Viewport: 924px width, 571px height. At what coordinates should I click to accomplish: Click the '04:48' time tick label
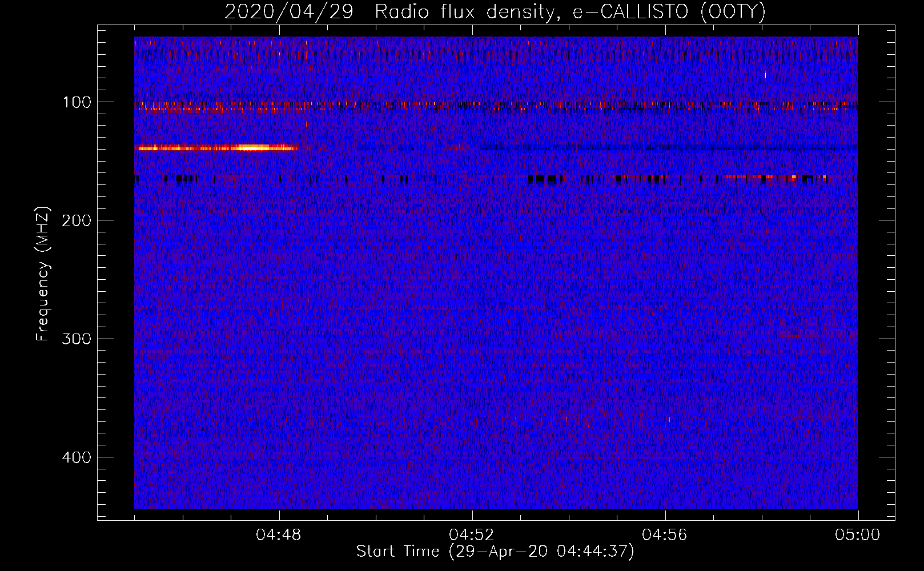tap(279, 535)
